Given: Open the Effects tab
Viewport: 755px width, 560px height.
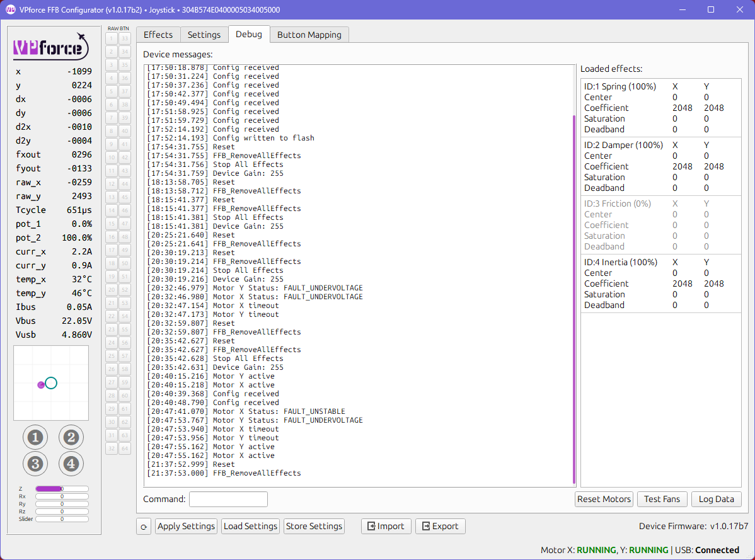Looking at the screenshot, I should (158, 35).
